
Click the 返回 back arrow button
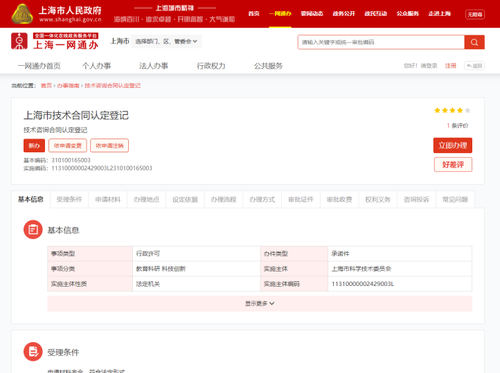(474, 66)
